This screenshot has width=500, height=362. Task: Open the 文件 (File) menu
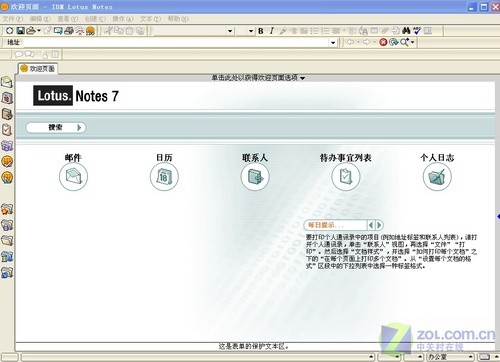13,19
